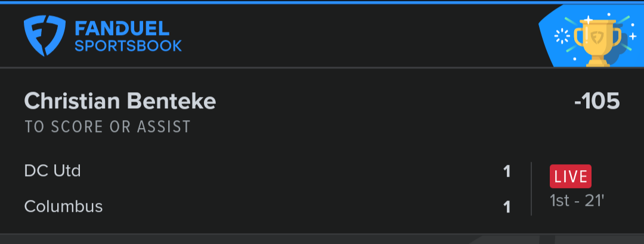Viewport: 644px width, 244px height.
Task: Tap the 1st - 21' match clock
Action: click(x=577, y=201)
